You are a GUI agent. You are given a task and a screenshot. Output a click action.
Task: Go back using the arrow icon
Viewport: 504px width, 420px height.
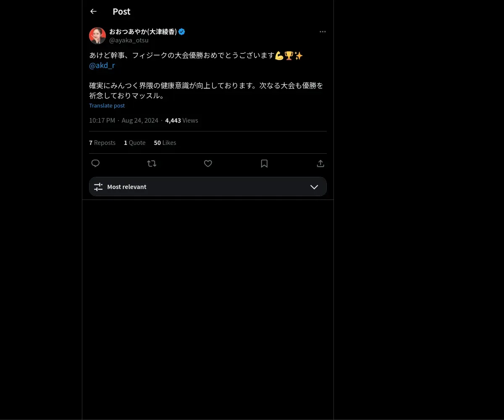coord(93,11)
